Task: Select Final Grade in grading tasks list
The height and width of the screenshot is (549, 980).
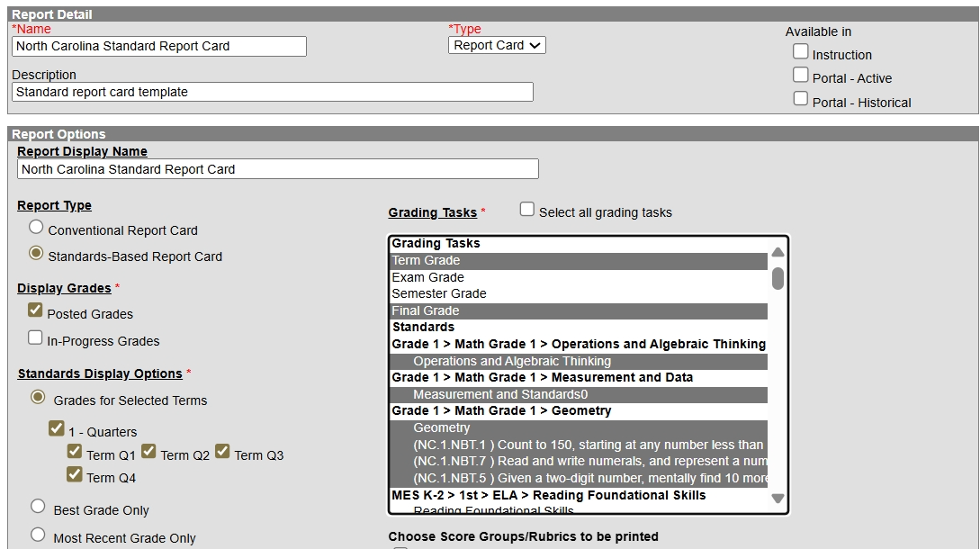Action: tap(578, 310)
